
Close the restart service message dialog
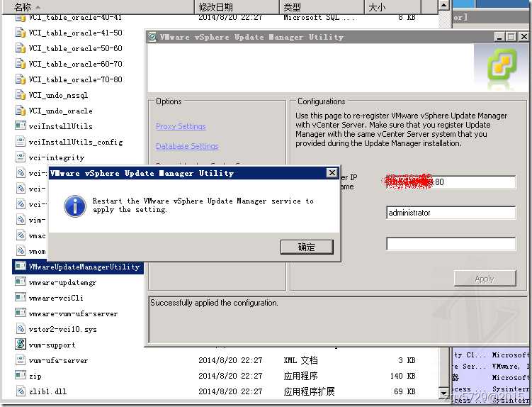pyautogui.click(x=332, y=173)
